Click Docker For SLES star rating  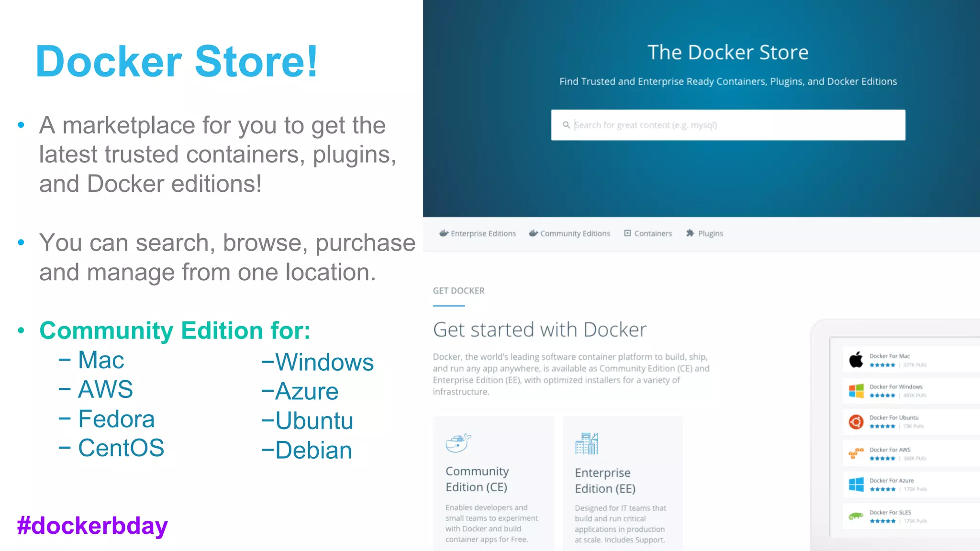point(882,521)
